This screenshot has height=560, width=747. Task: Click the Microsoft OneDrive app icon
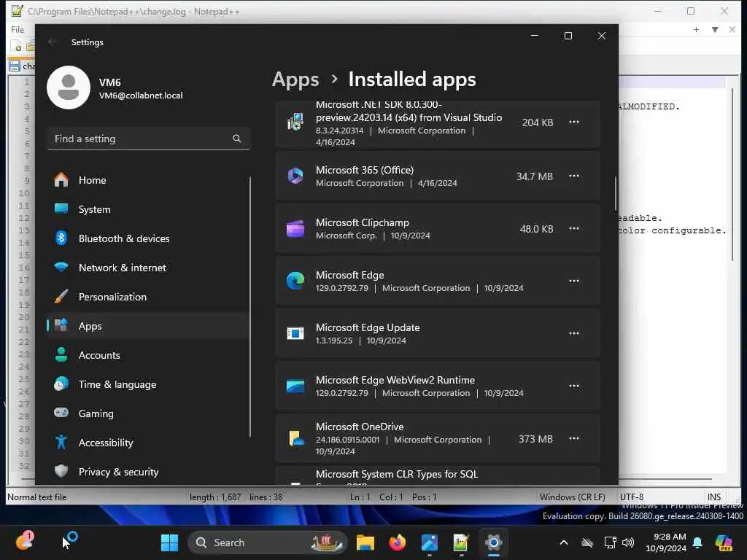tap(296, 438)
